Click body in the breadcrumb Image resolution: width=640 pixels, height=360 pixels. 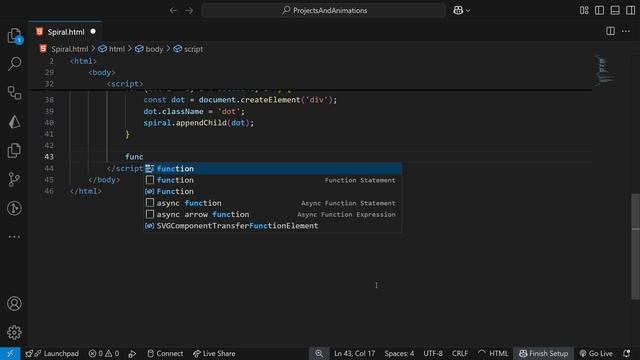pos(154,49)
